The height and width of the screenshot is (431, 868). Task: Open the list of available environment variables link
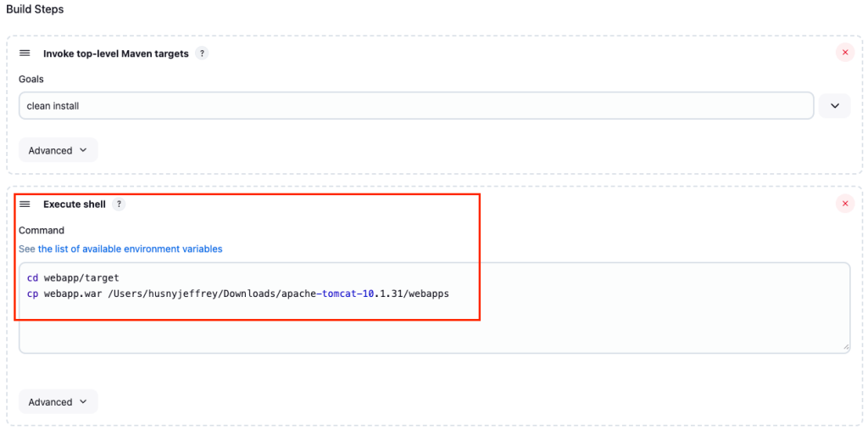point(130,249)
